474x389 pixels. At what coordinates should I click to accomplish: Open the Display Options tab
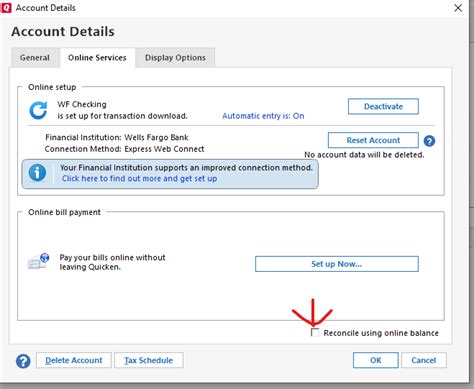(x=175, y=58)
